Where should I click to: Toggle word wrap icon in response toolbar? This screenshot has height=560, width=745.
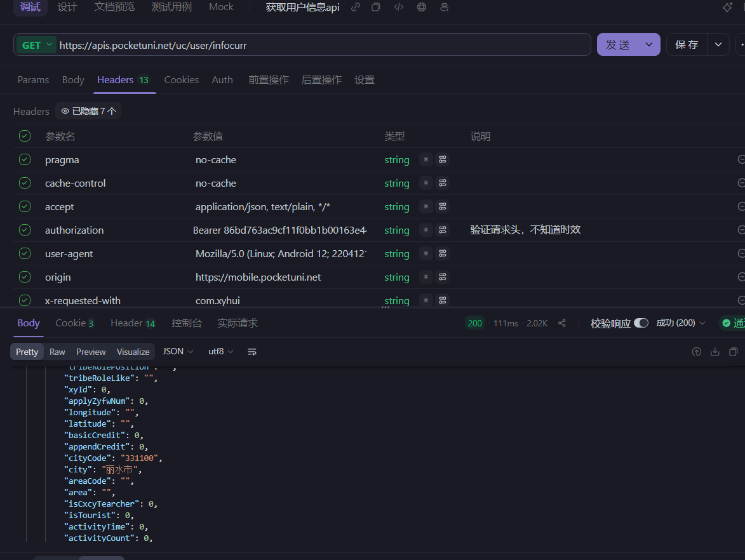(252, 352)
